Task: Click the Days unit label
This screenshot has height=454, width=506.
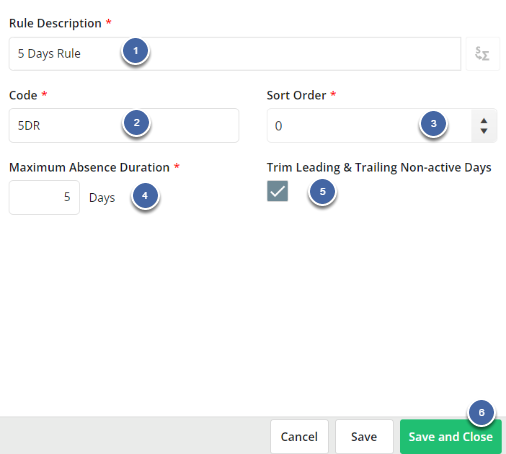Action: 102,198
